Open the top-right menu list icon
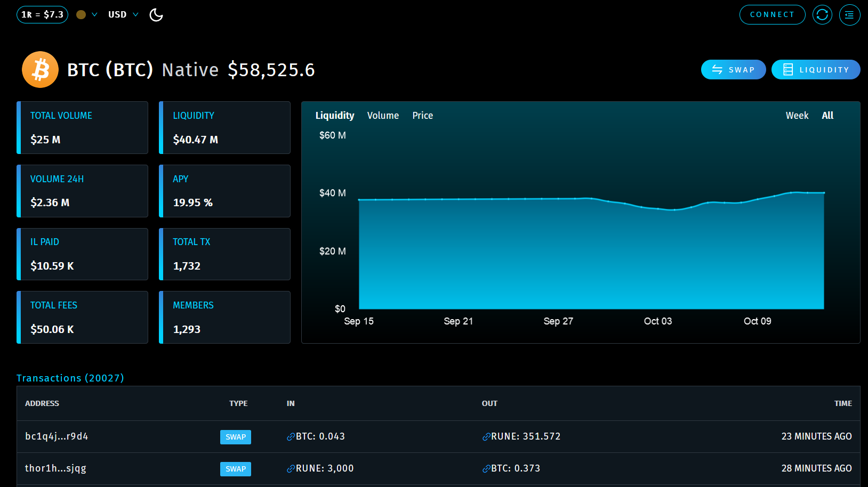The height and width of the screenshot is (487, 868). pyautogui.click(x=849, y=15)
